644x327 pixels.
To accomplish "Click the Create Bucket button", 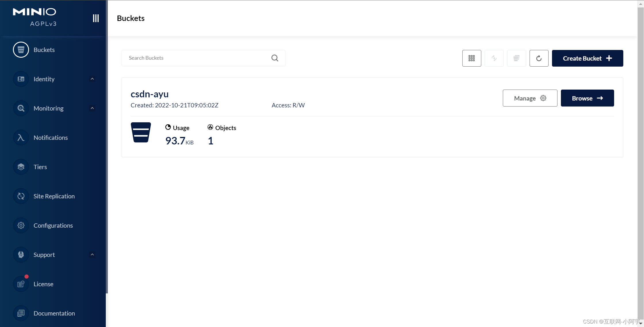I will click(587, 58).
